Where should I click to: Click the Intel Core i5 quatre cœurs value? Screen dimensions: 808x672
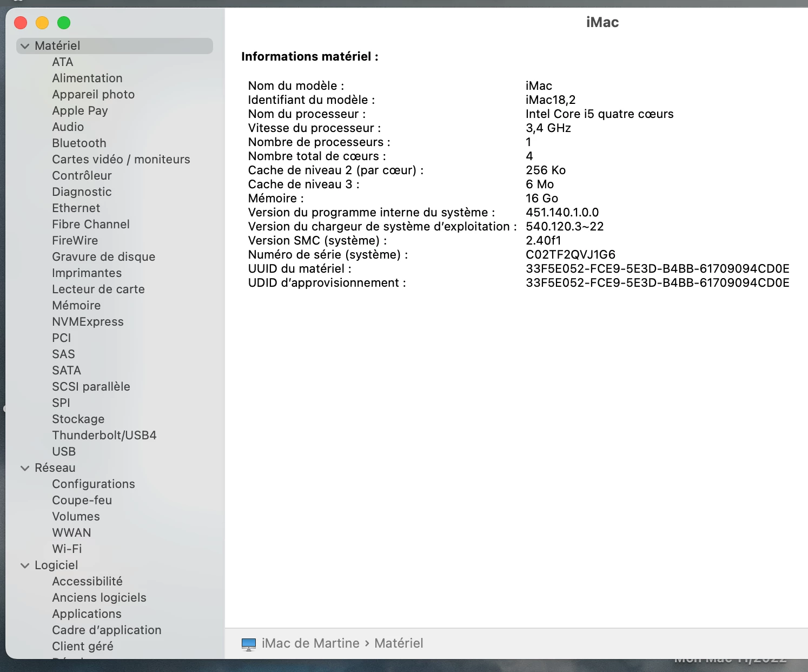pyautogui.click(x=600, y=114)
